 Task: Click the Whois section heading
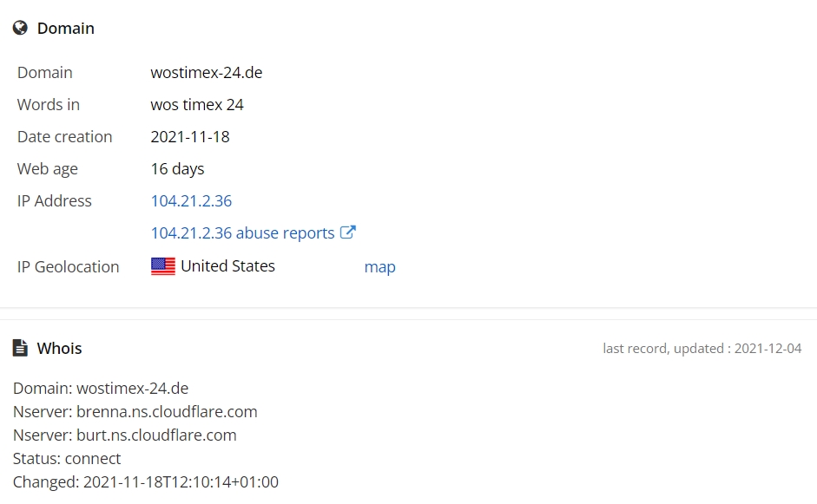59,348
